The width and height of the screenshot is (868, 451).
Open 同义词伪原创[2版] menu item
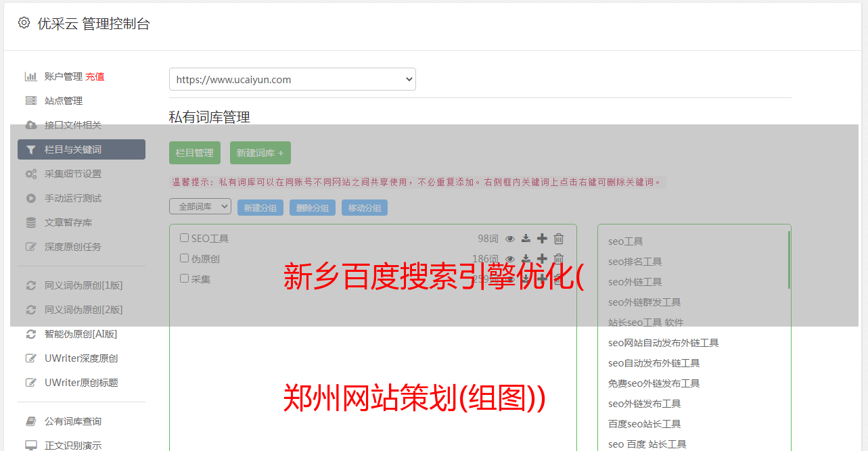[84, 310]
